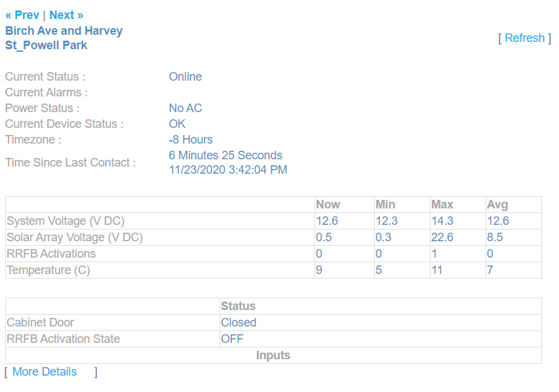The image size is (559, 392).
Task: Click the Temperature (C) row label
Action: [48, 270]
